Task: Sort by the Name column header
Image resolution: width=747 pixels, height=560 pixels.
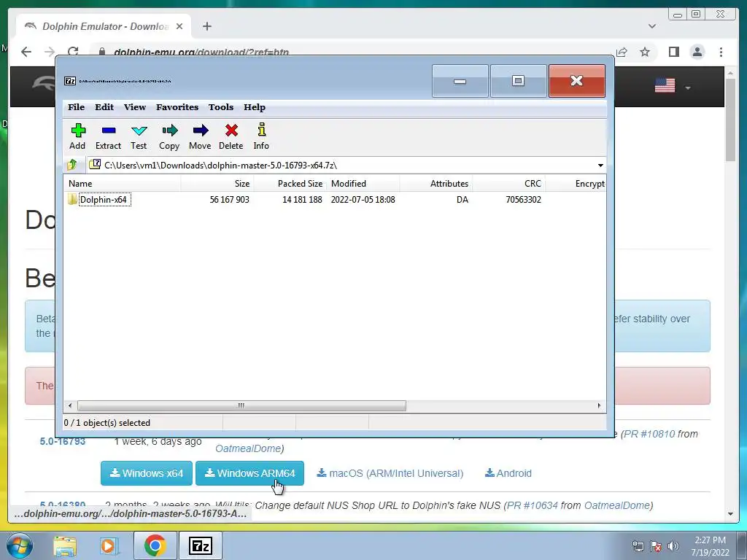Action: (122, 183)
